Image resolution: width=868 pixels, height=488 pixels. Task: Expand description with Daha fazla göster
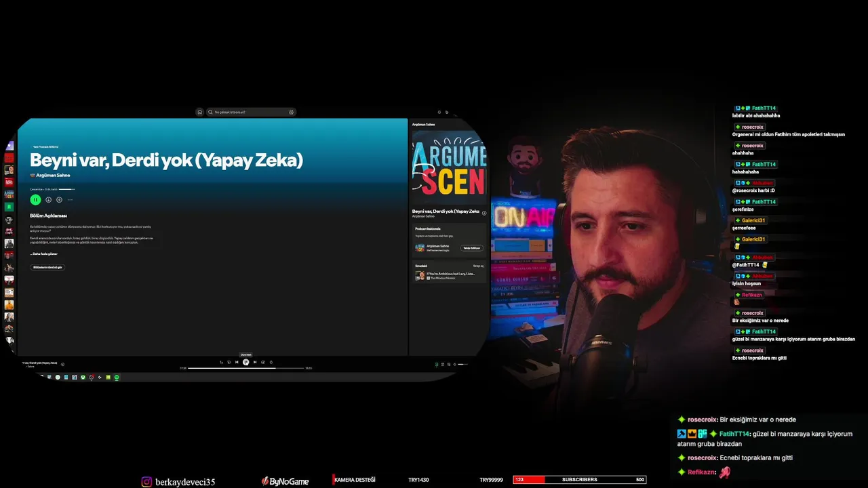[43, 253]
